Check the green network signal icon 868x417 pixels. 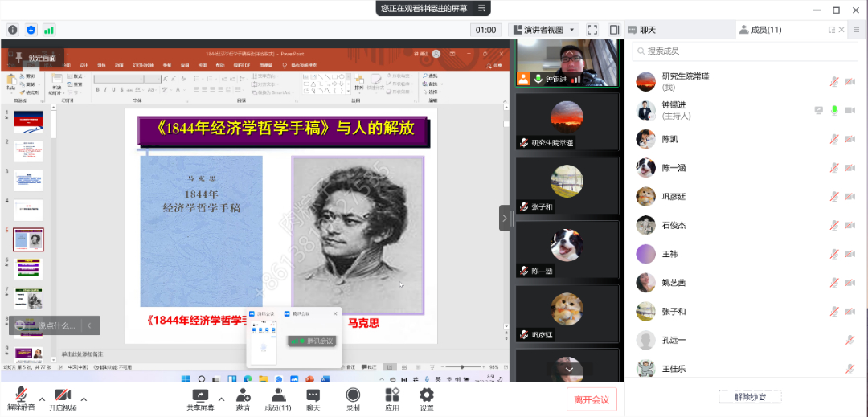[x=49, y=30]
